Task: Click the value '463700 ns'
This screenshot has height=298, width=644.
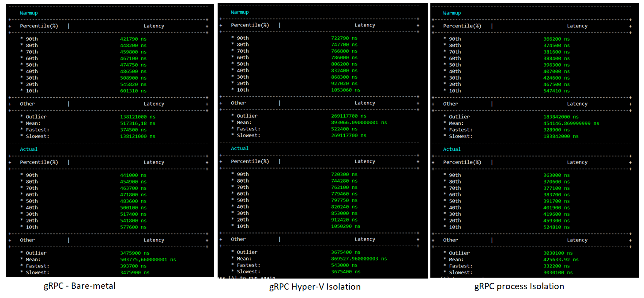Action: coord(133,188)
